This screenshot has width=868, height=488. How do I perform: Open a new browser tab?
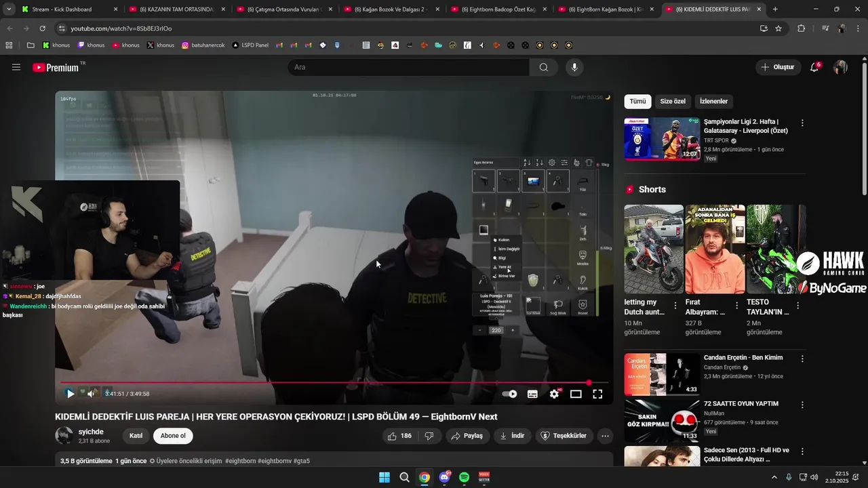(775, 9)
